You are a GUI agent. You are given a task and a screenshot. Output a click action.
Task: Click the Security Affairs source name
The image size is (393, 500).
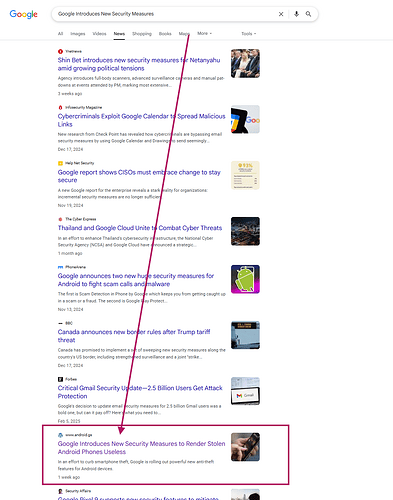pyautogui.click(x=78, y=491)
